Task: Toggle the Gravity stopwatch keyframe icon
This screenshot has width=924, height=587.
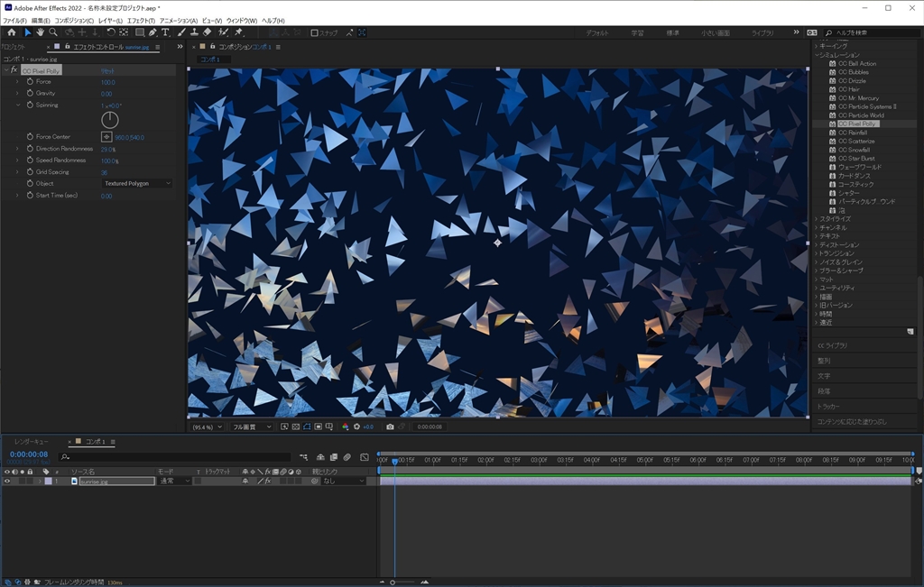Action: [x=29, y=94]
